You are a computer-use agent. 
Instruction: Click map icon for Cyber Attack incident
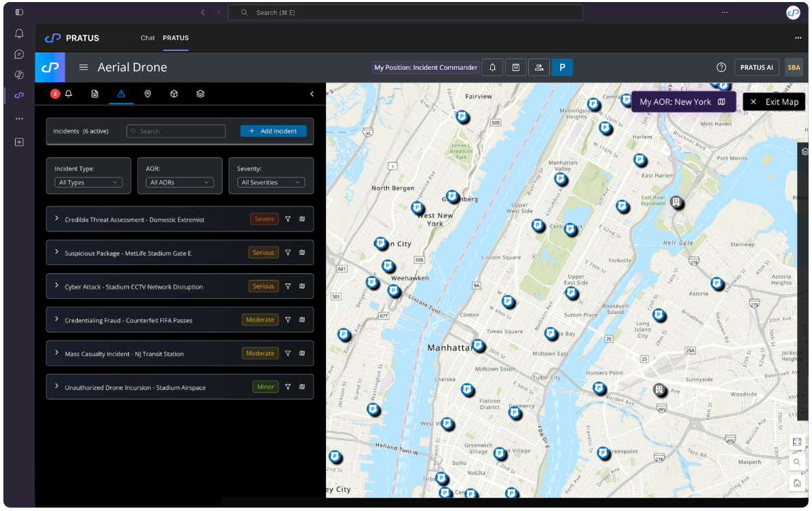[302, 287]
